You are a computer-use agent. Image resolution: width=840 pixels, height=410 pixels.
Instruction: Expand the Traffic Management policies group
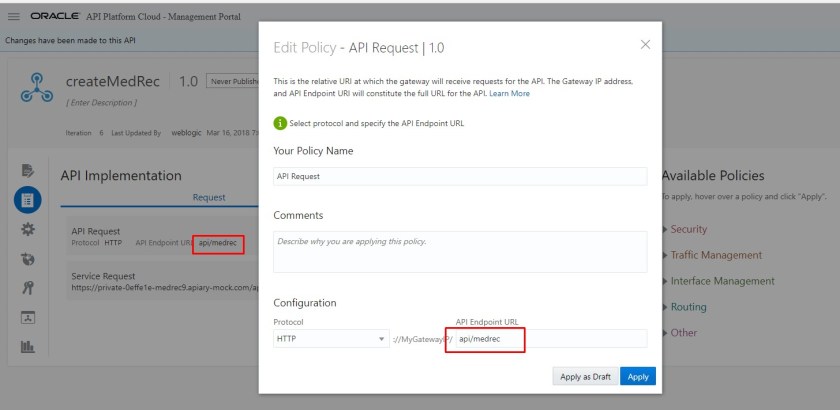click(x=715, y=255)
